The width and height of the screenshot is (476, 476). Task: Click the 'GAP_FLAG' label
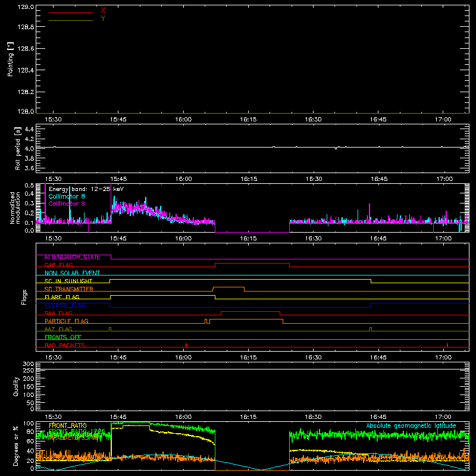coord(58,265)
